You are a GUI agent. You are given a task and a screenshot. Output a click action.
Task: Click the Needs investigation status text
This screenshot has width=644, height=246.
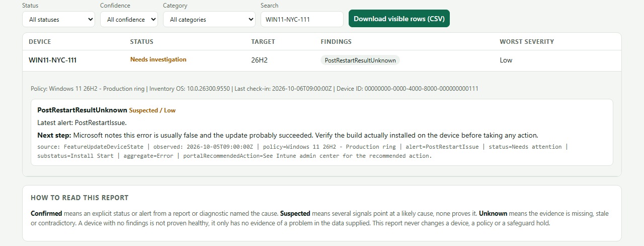pyautogui.click(x=158, y=59)
